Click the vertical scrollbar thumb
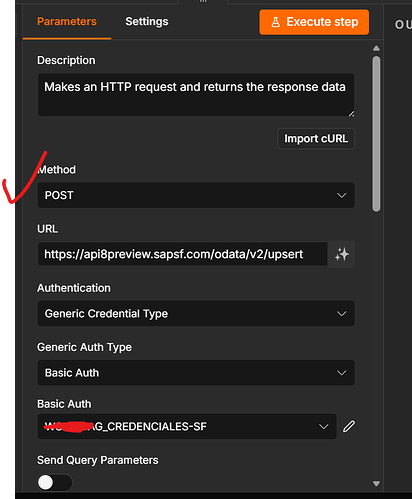This screenshot has height=499, width=412. (x=376, y=134)
